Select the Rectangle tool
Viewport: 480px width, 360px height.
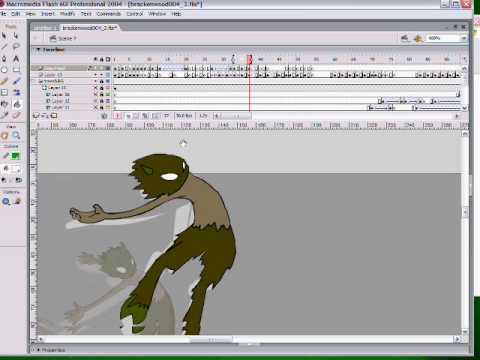coord(16,70)
